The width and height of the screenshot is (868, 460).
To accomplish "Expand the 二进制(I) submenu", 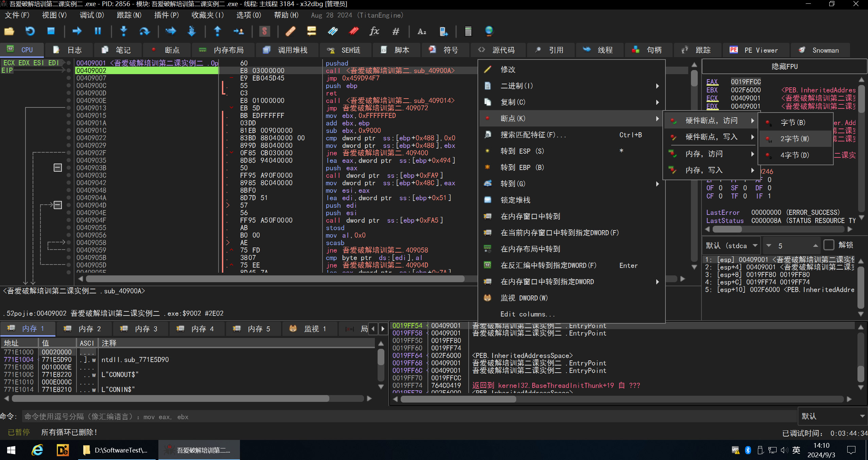I will 571,86.
